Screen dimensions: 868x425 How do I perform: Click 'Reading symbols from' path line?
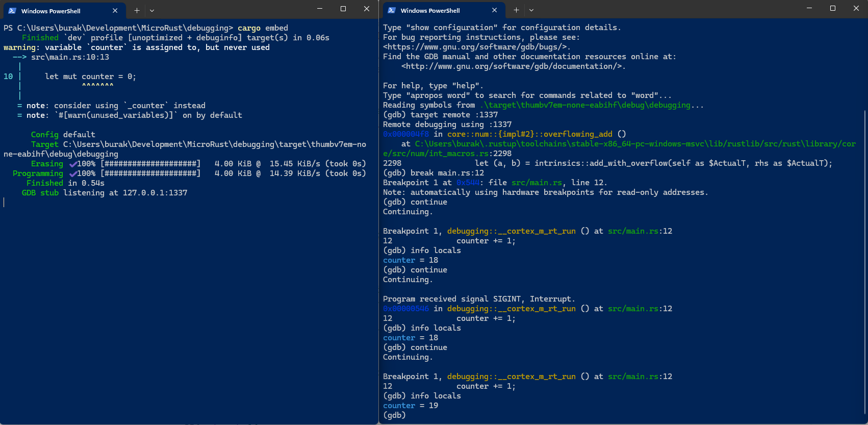point(543,105)
